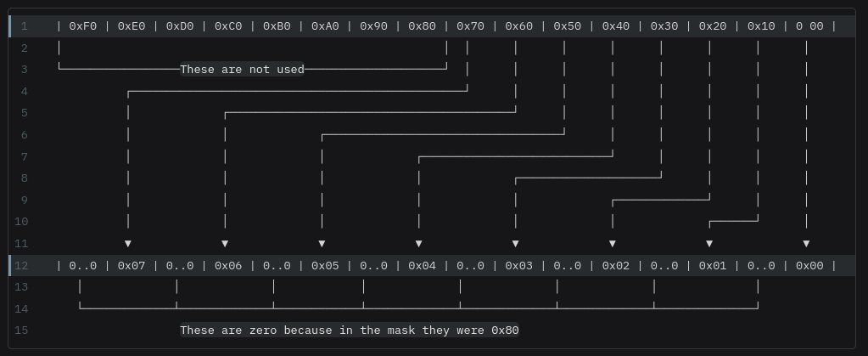Click the 0x70 value in line 1
This screenshot has width=868, height=356.
(x=470, y=26)
